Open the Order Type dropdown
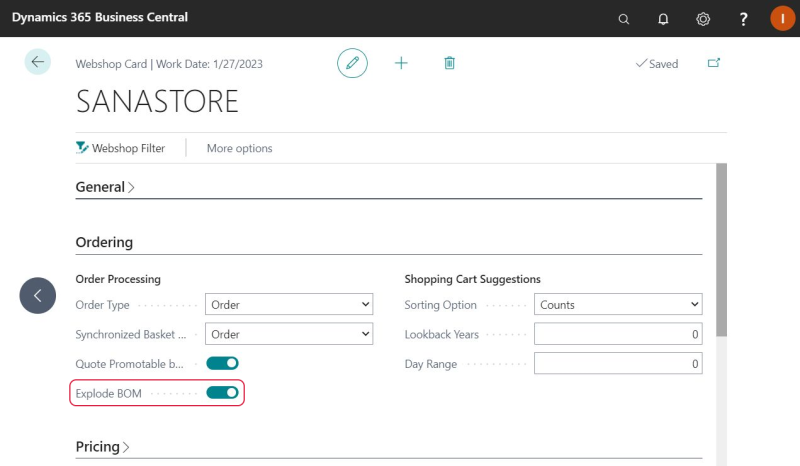This screenshot has height=466, width=800. pos(289,304)
